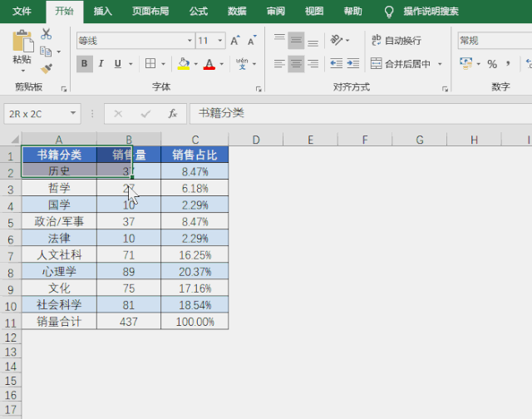Toggle 自动换行 wrap text
The height and width of the screenshot is (419, 532).
coord(396,41)
